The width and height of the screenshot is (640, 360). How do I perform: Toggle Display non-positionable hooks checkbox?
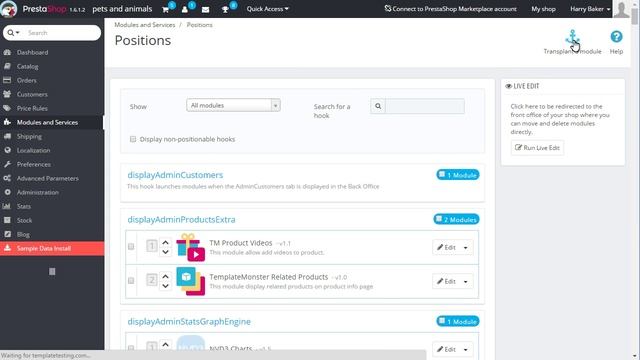coord(133,139)
